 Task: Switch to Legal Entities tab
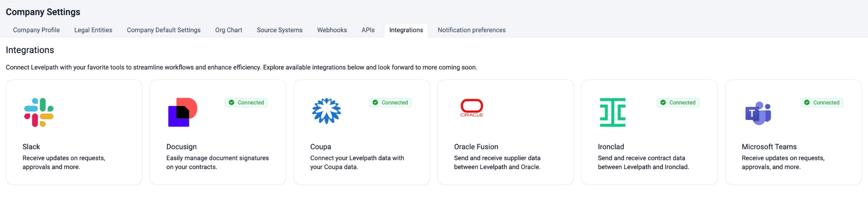click(93, 30)
